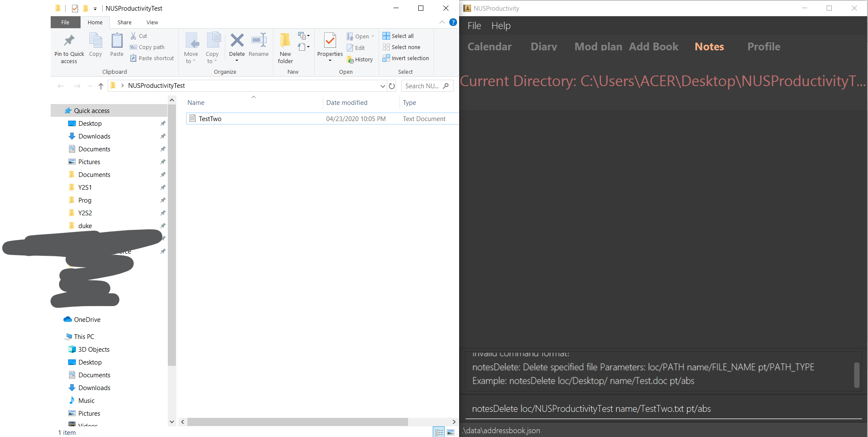Expand the Properties dropdown arrow
868x437 pixels.
coord(330,61)
